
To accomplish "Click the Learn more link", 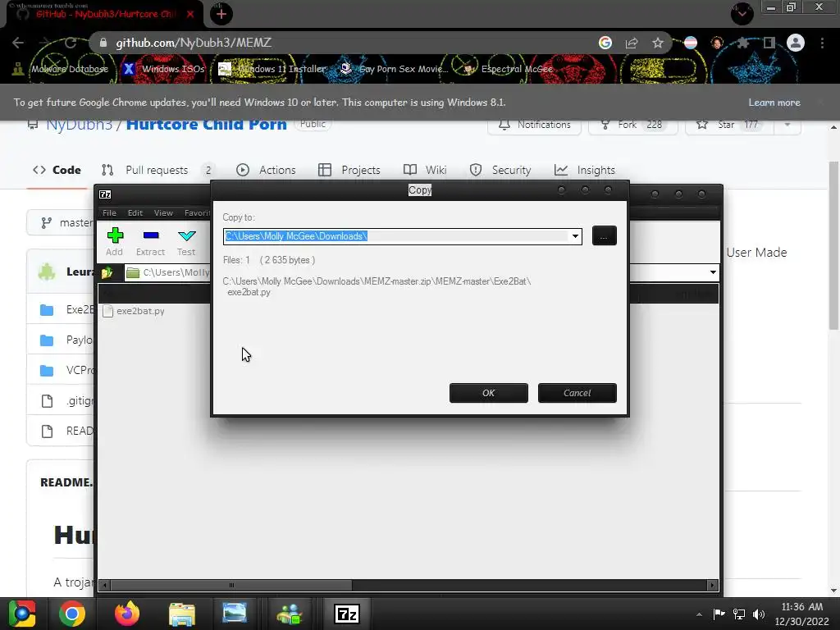I will tap(774, 103).
